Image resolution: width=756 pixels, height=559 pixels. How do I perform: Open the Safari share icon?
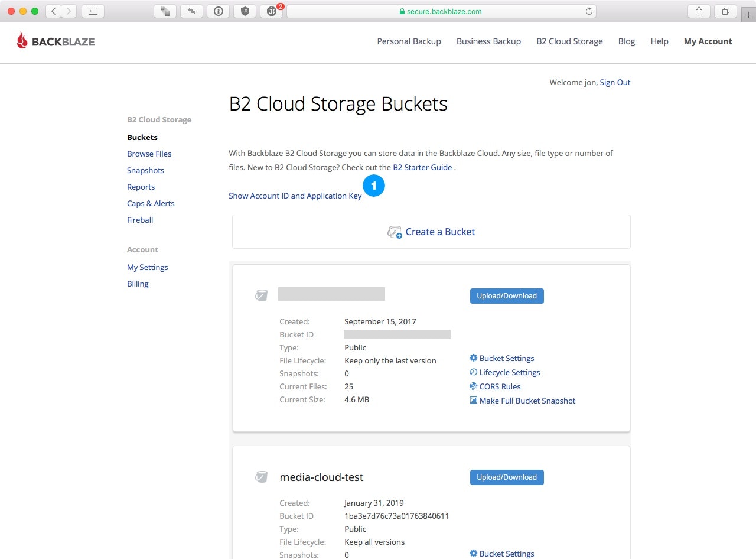699,11
